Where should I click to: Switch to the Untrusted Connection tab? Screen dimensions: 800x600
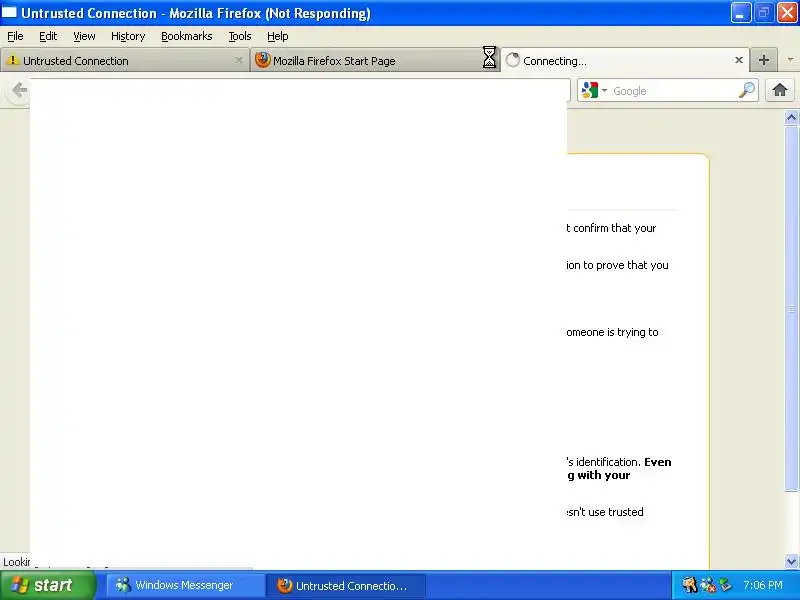(x=124, y=61)
